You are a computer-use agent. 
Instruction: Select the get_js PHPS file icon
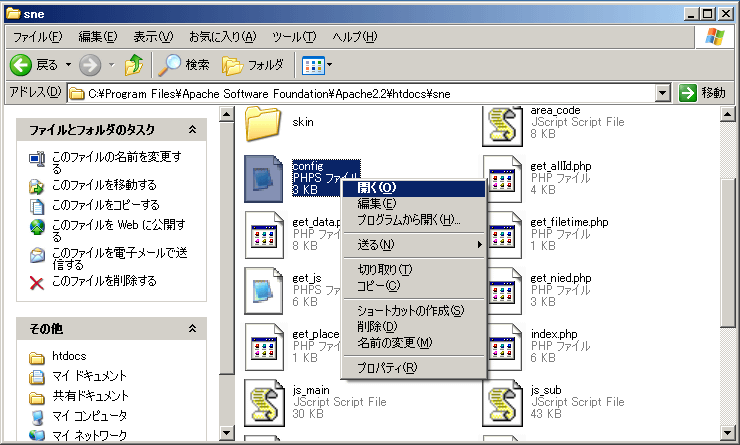click(x=264, y=291)
